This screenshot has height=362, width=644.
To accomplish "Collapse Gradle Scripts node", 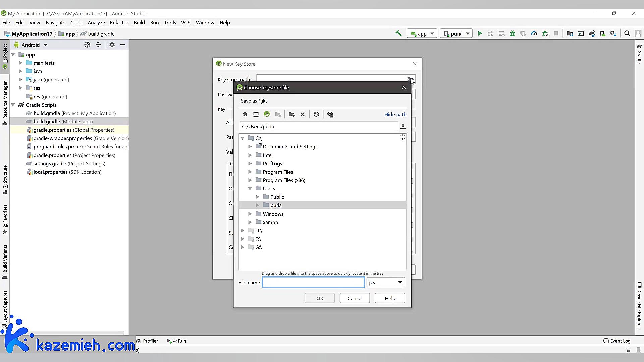I will (13, 105).
